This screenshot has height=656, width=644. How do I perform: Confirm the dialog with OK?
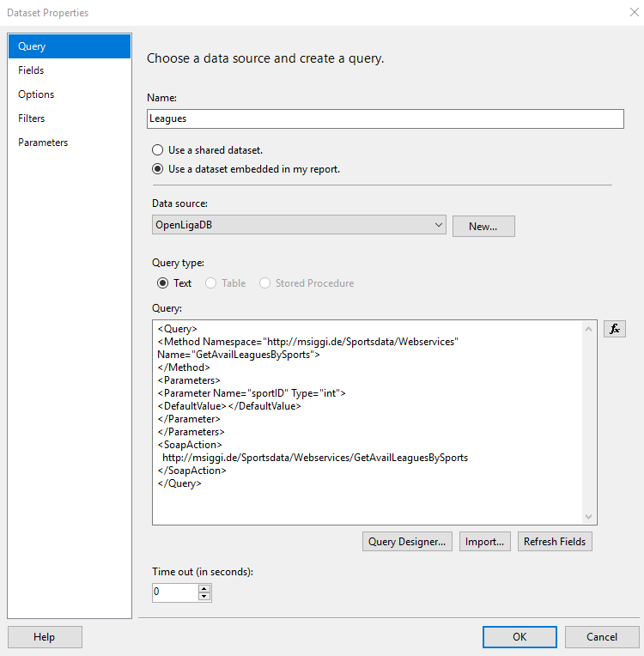(x=519, y=637)
